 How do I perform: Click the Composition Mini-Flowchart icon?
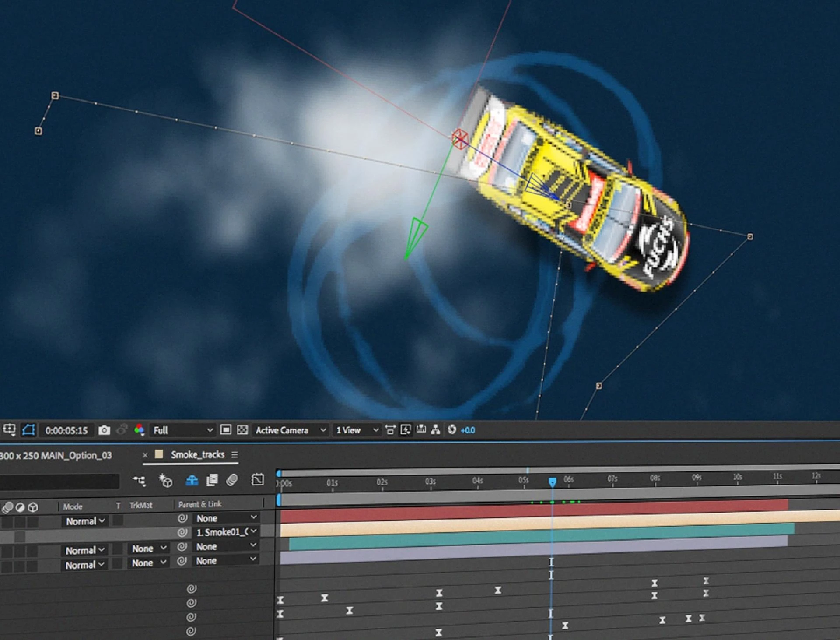139,481
